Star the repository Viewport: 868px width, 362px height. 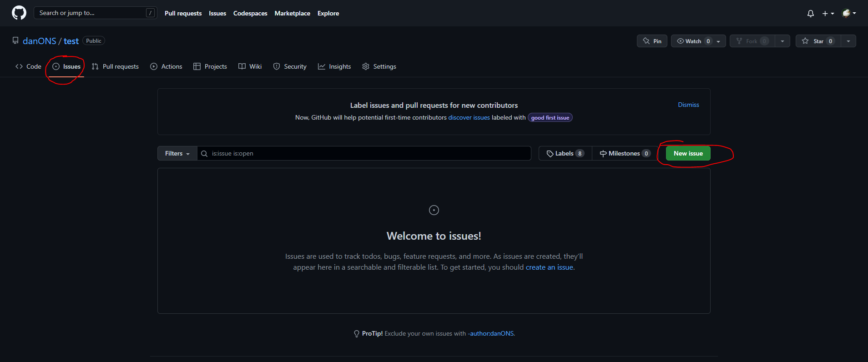pyautogui.click(x=818, y=41)
